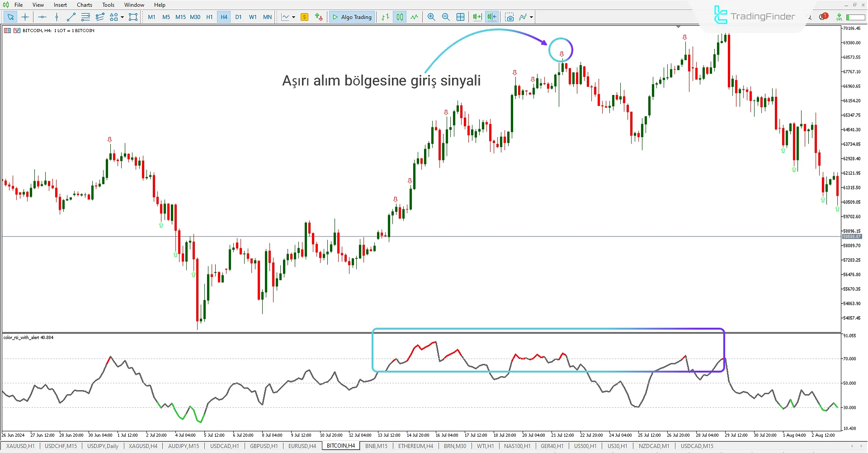Toggle candlestick chart display mode
The image size is (868, 453).
tap(400, 17)
